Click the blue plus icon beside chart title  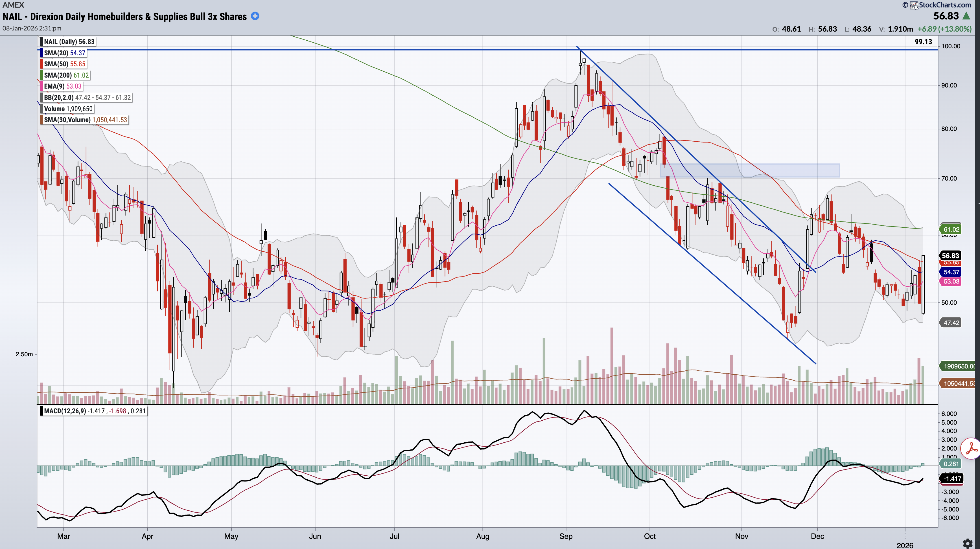pos(255,16)
